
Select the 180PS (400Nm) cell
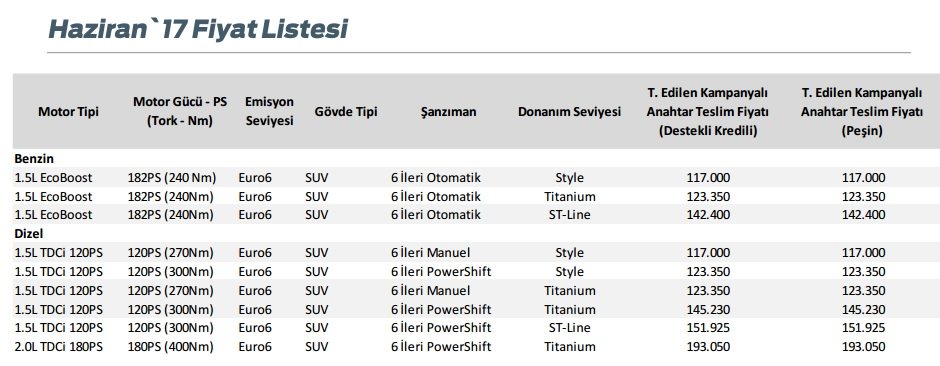(x=170, y=346)
